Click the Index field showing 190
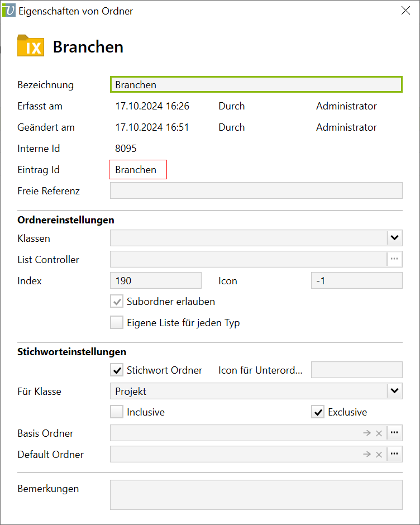Screen dimensions: 420x525 [x=156, y=280]
